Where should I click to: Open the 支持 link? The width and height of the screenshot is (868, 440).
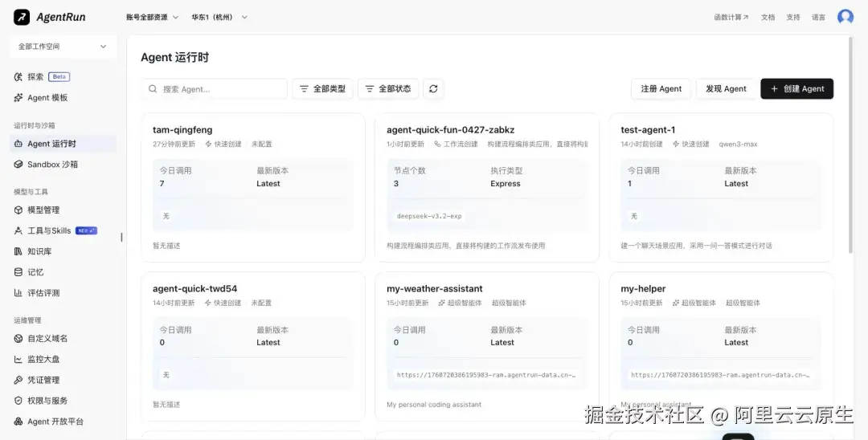click(x=793, y=17)
